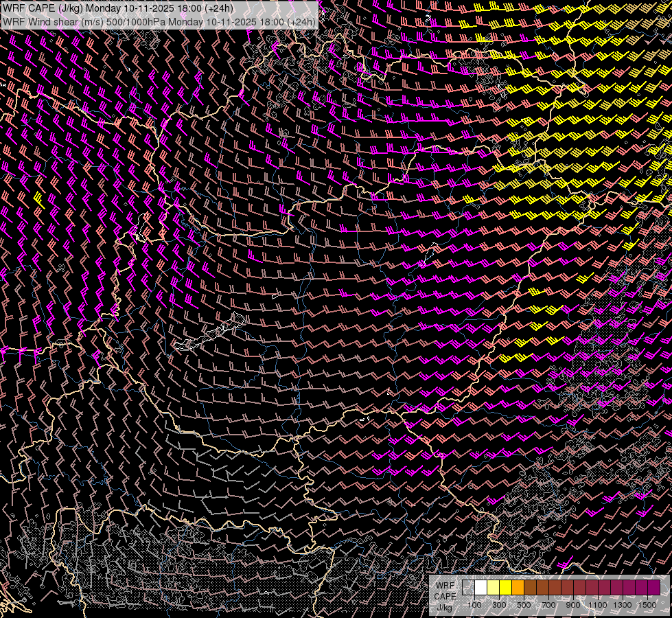Click the '1300' legend label

[623, 605]
